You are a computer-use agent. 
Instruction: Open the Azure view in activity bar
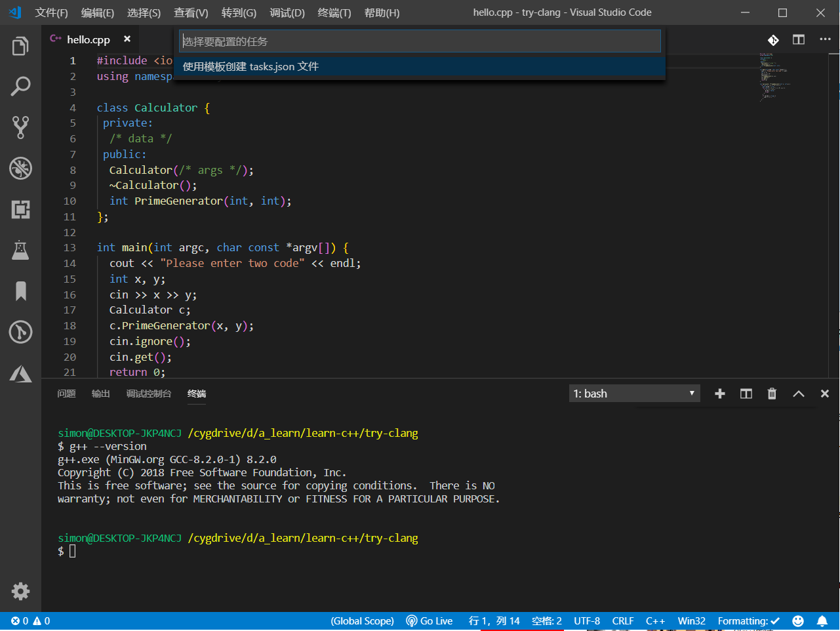(x=20, y=374)
